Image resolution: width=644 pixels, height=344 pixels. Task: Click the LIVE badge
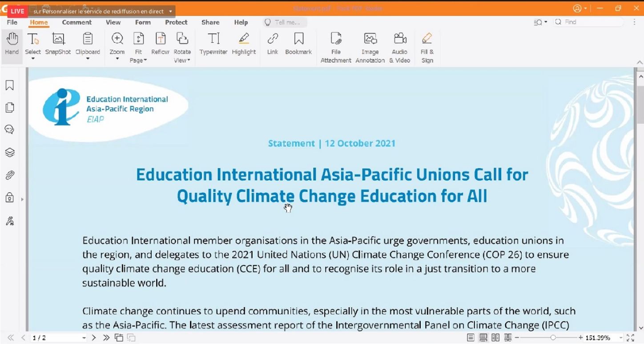tap(17, 11)
